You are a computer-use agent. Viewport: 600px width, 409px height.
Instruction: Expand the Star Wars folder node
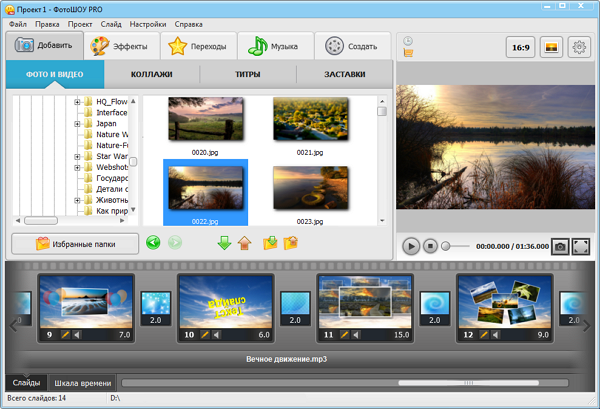click(77, 156)
